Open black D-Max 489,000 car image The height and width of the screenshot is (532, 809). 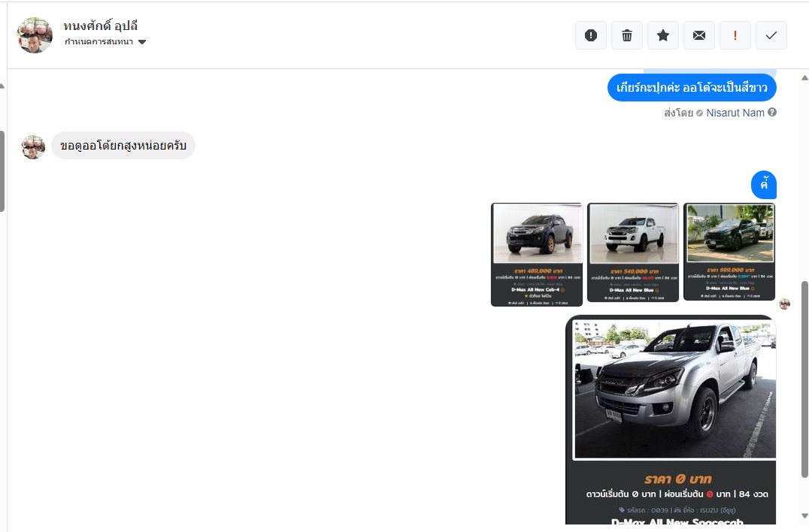coord(537,255)
